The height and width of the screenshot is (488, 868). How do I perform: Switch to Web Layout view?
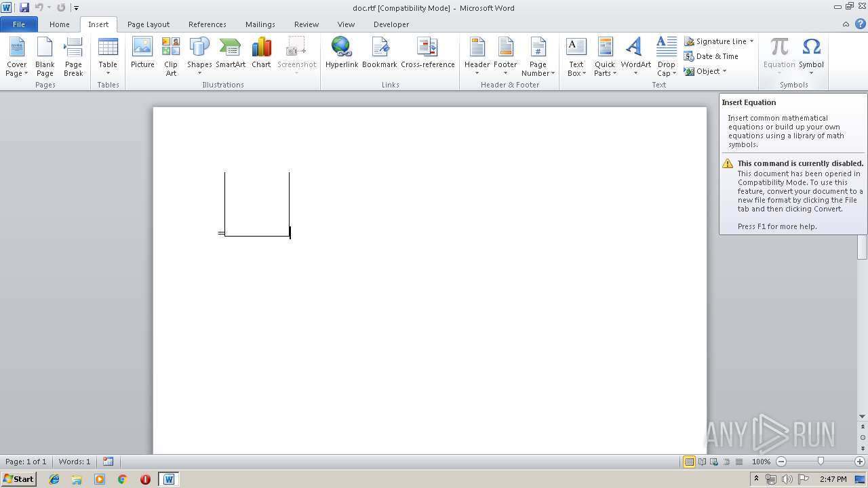[714, 462]
